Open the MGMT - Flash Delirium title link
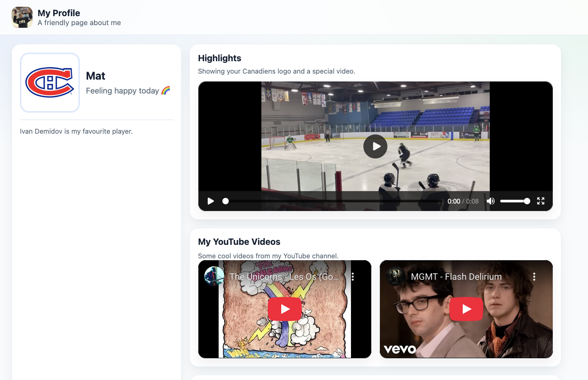The height and width of the screenshot is (380, 588). coord(456,277)
